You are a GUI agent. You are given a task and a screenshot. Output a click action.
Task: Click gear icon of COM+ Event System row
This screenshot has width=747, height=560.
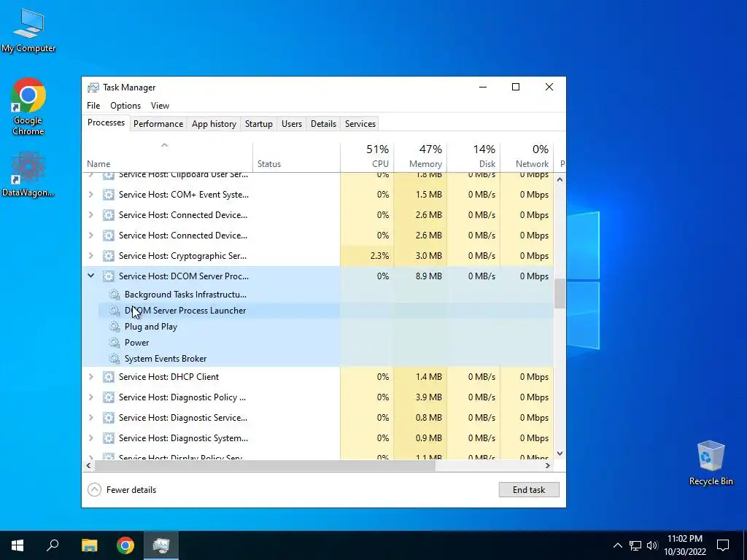[109, 195]
